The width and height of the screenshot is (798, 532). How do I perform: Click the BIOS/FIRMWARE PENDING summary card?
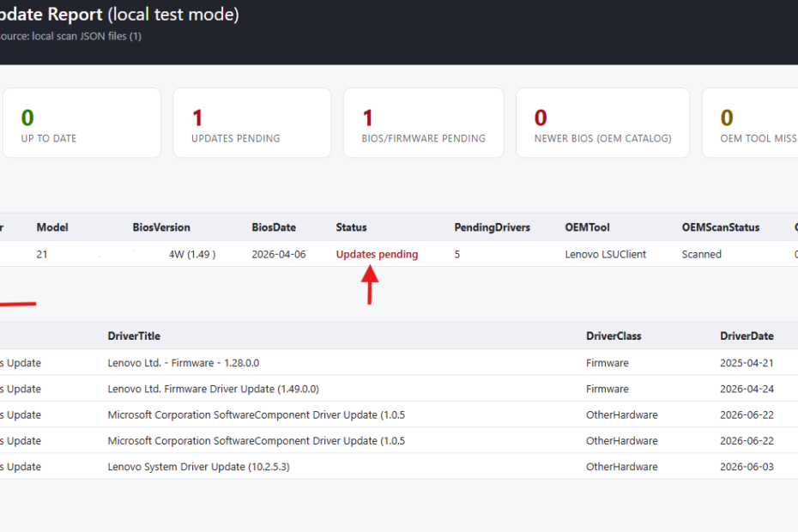[423, 123]
